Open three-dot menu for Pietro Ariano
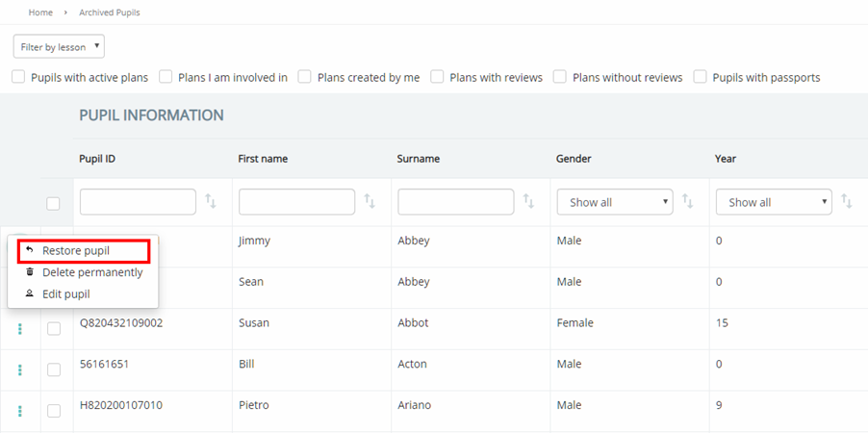This screenshot has height=433, width=868. tap(20, 411)
